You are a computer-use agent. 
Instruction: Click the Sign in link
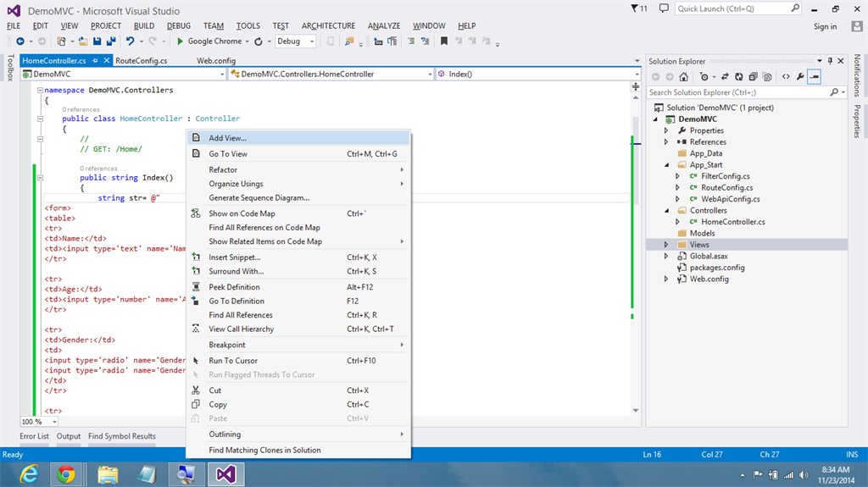pyautogui.click(x=825, y=26)
